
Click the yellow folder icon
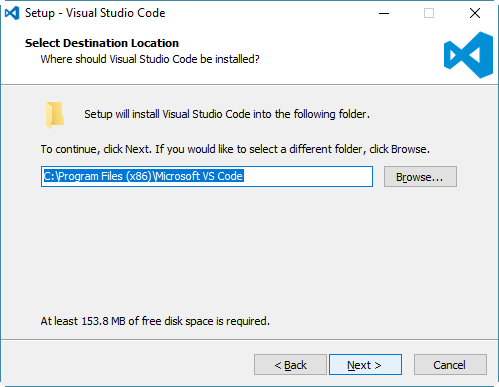(x=55, y=115)
